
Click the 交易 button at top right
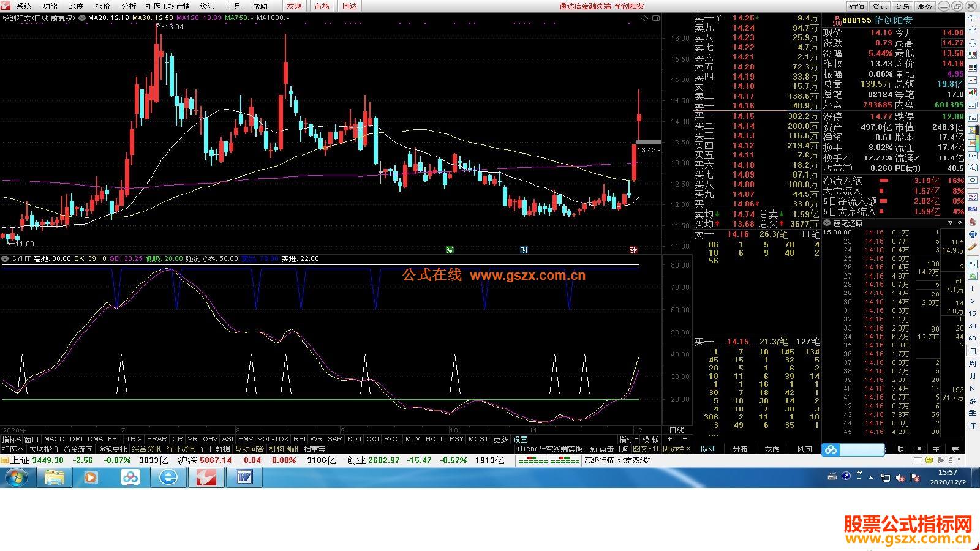click(x=902, y=6)
